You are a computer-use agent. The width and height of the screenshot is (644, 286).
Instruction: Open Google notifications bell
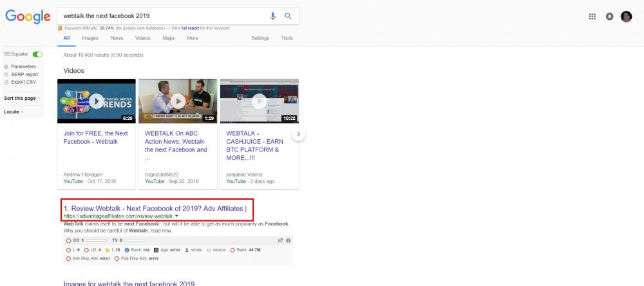click(609, 17)
